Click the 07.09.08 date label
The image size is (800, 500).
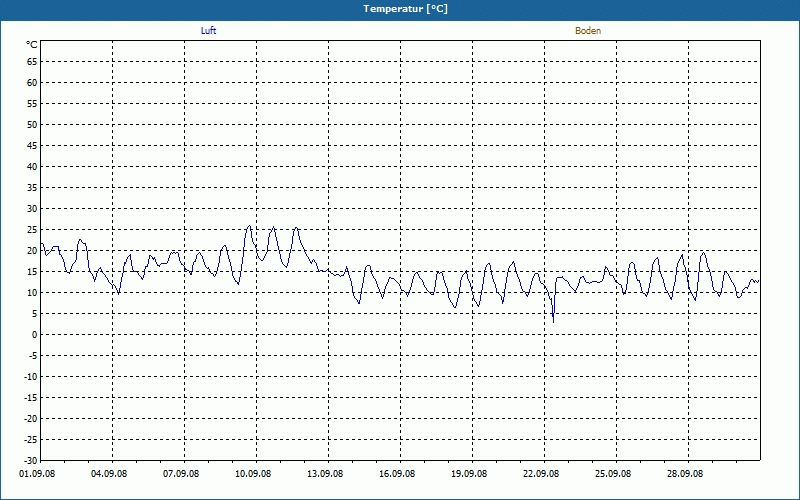click(181, 473)
